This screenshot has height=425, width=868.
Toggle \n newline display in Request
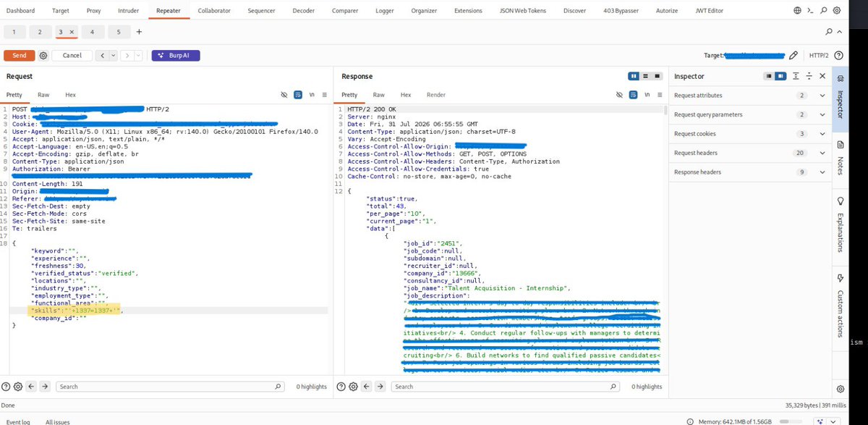point(312,95)
